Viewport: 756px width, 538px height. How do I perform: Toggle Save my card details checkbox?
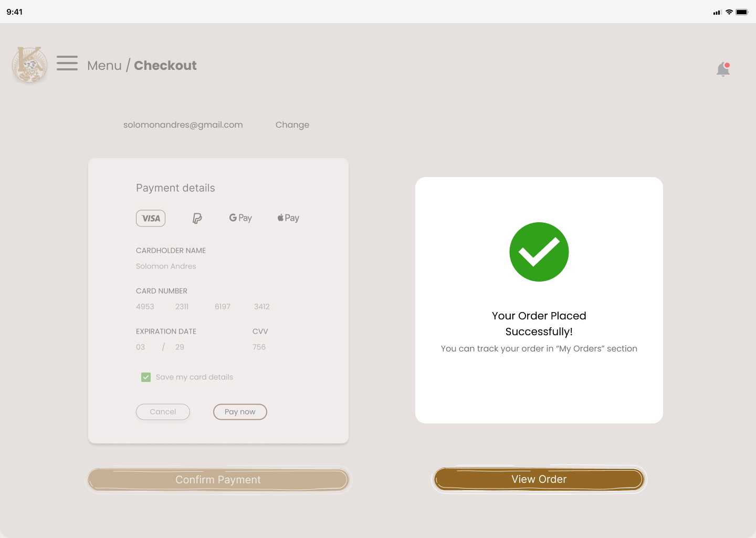(x=146, y=377)
